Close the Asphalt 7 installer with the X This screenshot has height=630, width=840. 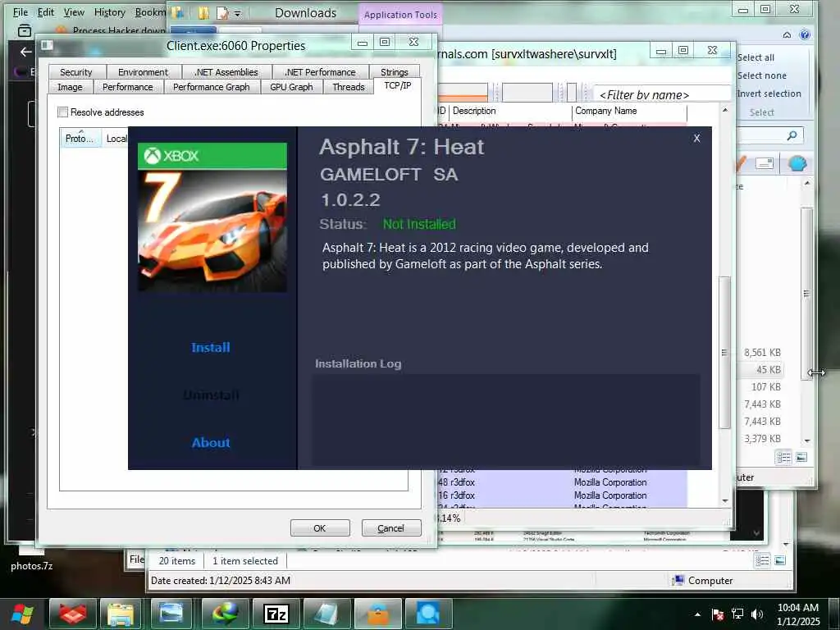[x=696, y=138]
